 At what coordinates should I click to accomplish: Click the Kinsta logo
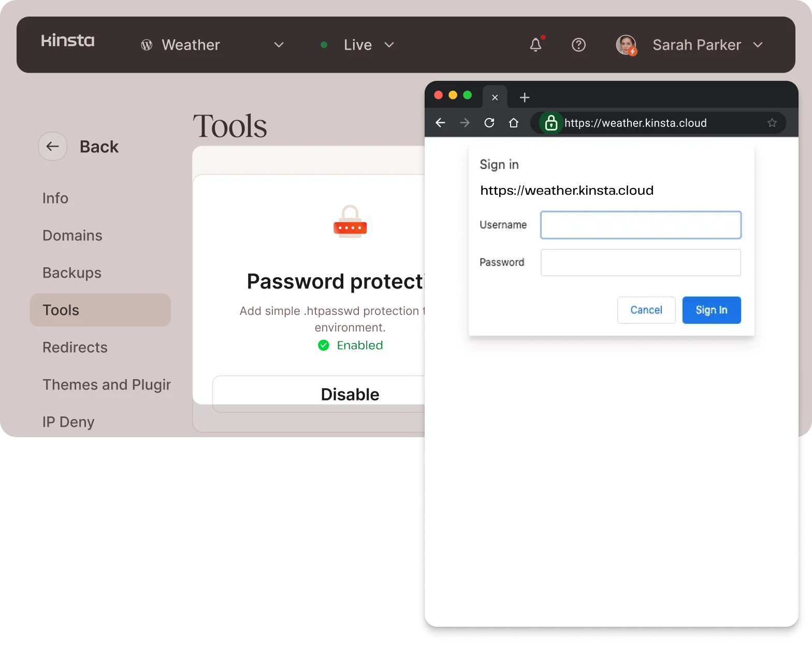pyautogui.click(x=68, y=41)
